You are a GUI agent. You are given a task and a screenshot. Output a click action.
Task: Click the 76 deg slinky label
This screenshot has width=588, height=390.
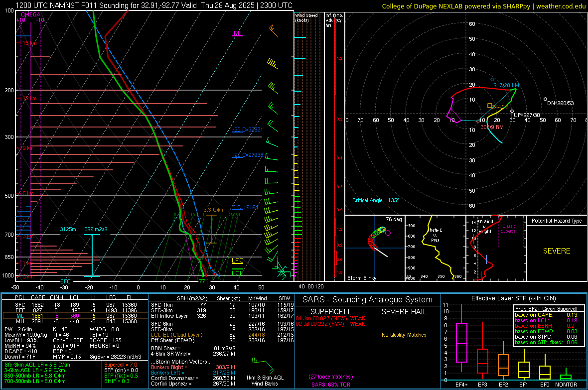coord(394,219)
